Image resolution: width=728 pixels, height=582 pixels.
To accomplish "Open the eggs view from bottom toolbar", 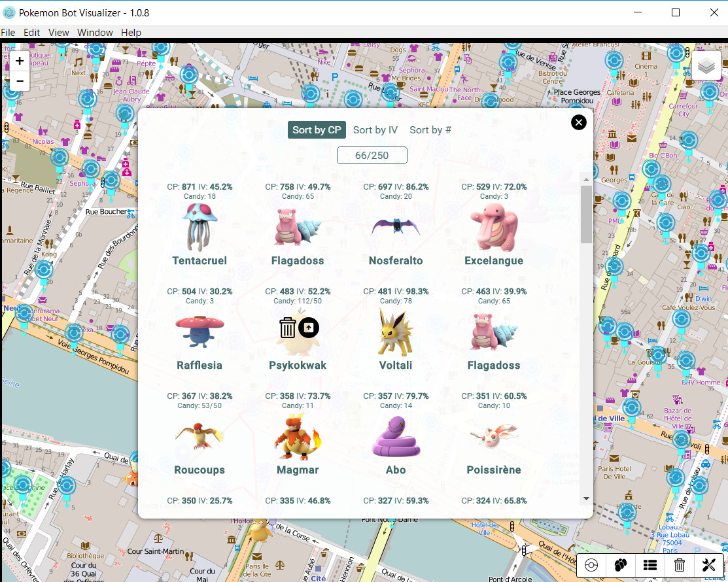I will (620, 565).
